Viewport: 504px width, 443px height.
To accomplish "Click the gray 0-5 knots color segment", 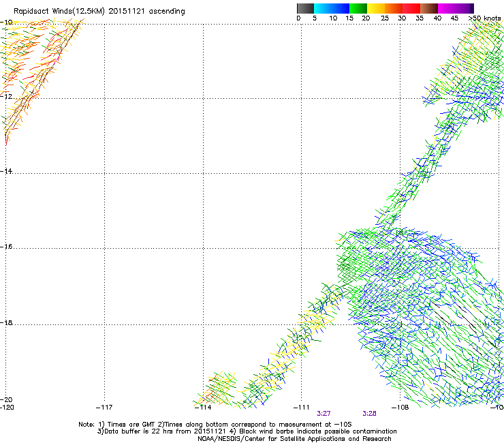I will click(305, 8).
